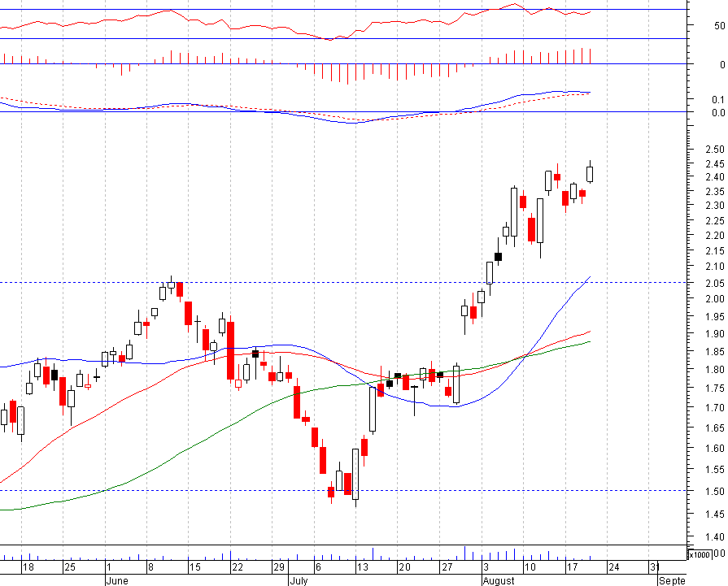Click the 1.65 price level label

pyautogui.click(x=714, y=428)
